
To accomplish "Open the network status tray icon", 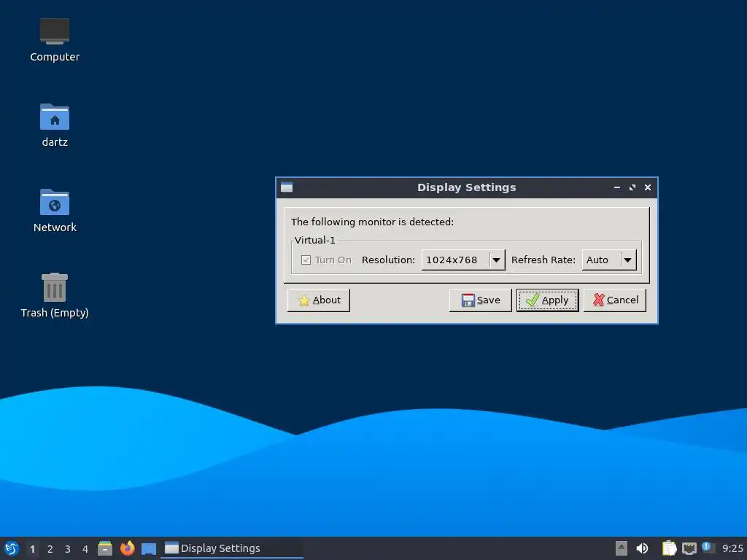I will 689,548.
